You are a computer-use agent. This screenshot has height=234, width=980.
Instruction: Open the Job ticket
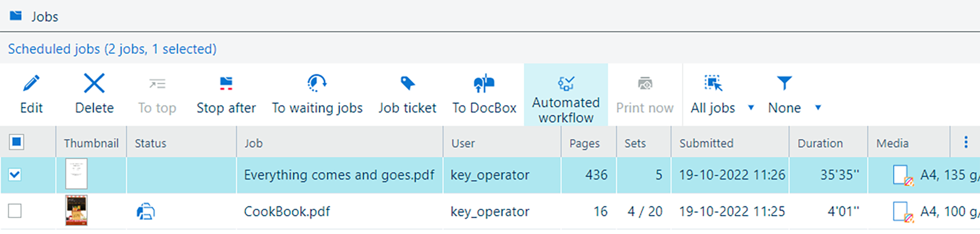click(x=407, y=94)
